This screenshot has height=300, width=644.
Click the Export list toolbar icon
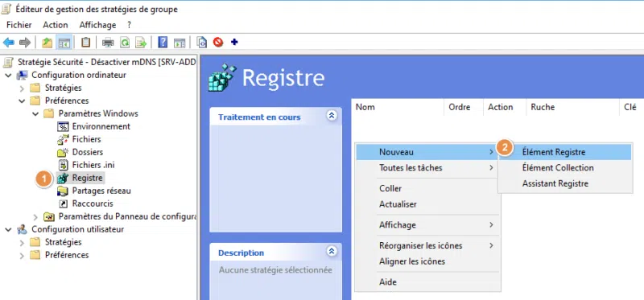(141, 43)
